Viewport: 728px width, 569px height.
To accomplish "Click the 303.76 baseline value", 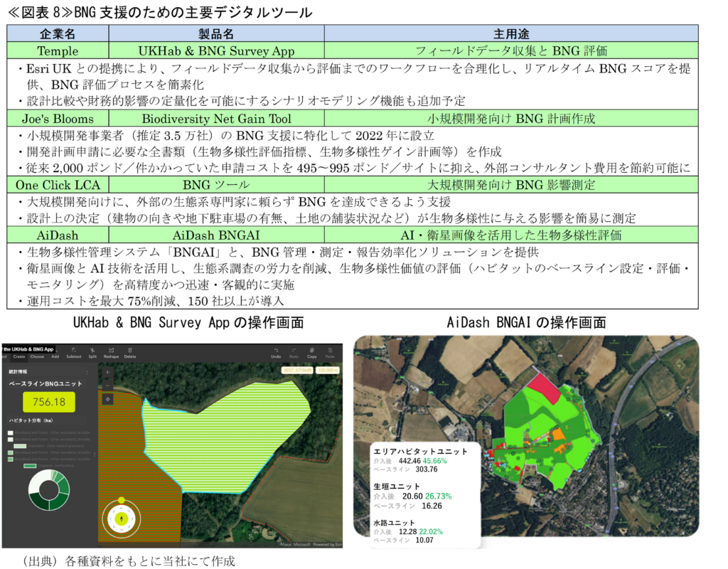I will coord(427,469).
